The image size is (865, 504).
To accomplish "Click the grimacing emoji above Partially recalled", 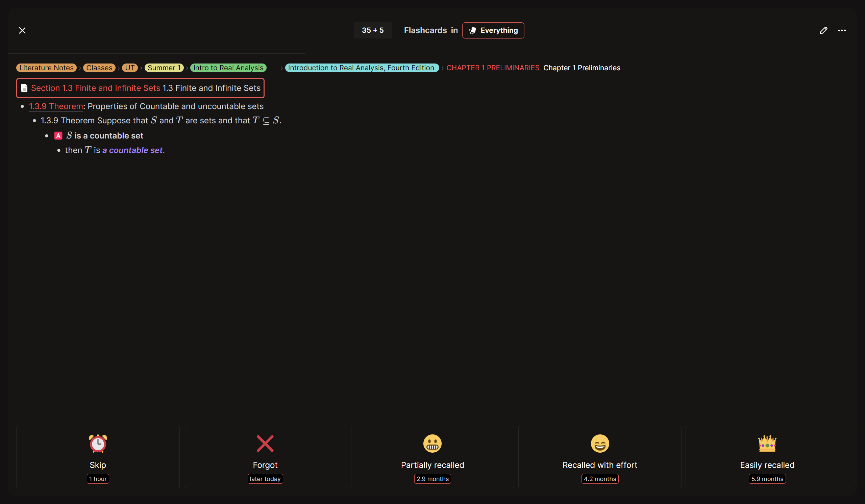I will (x=432, y=443).
